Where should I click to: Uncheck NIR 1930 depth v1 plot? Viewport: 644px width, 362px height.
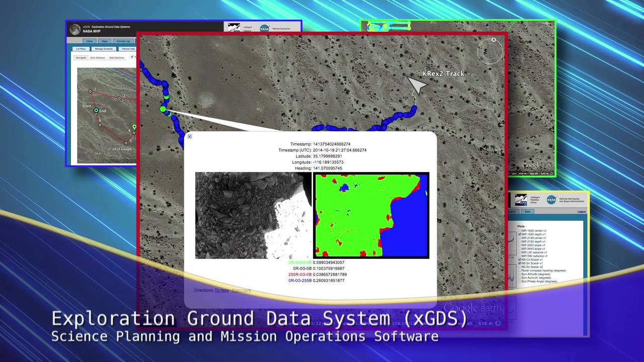click(520, 234)
